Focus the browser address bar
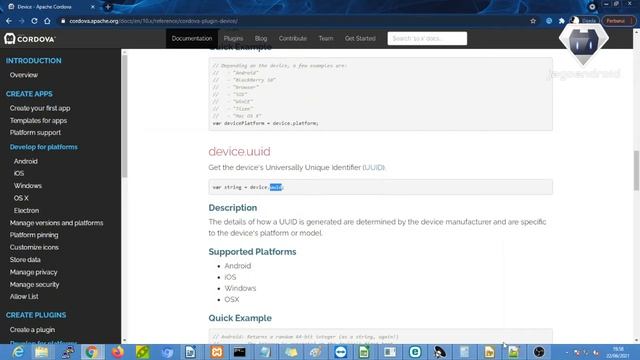Image resolution: width=640 pixels, height=360 pixels. (294, 21)
